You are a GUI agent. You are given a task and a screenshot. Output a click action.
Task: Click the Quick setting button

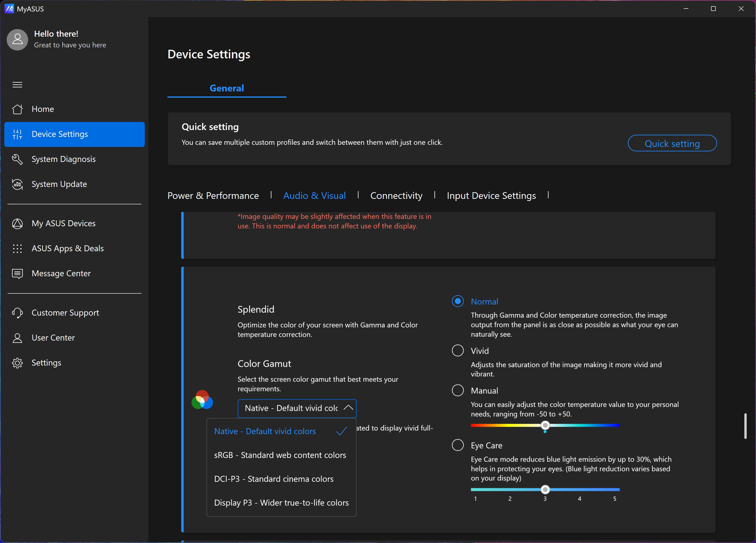(x=672, y=143)
